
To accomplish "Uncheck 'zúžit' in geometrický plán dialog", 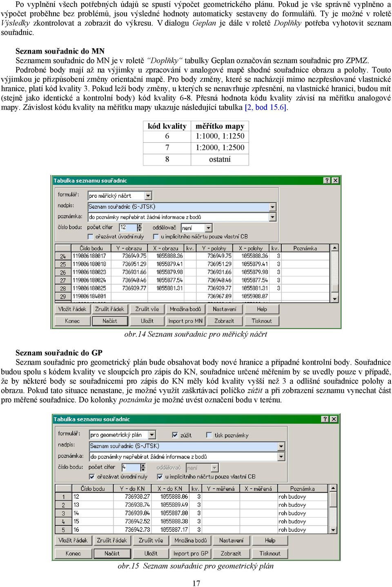I will [175, 435].
